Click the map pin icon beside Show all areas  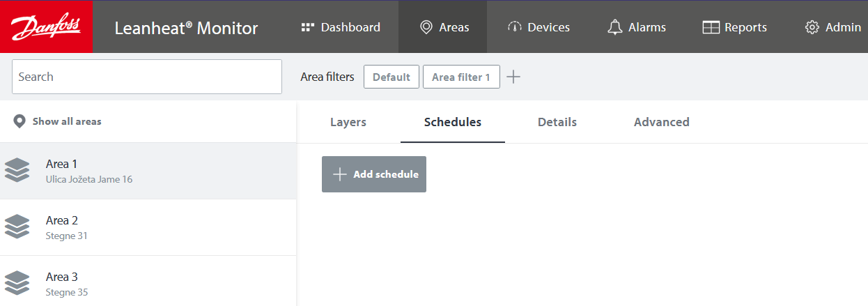[x=20, y=121]
